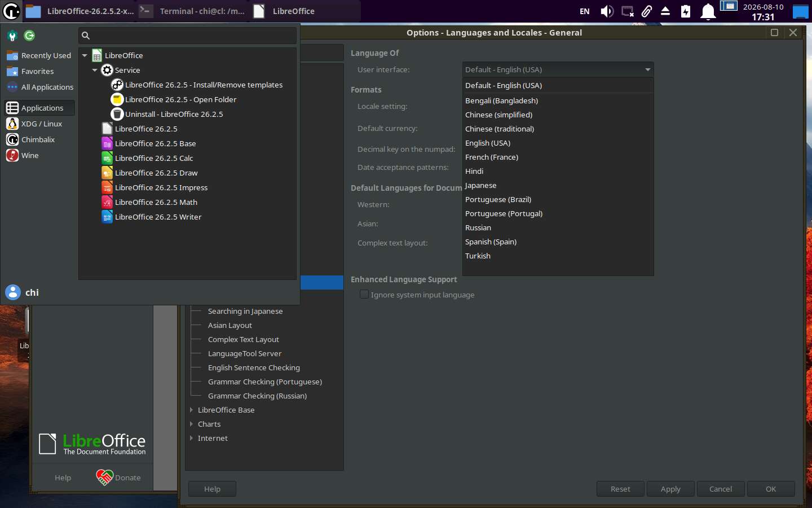Click the Reset button

620,489
